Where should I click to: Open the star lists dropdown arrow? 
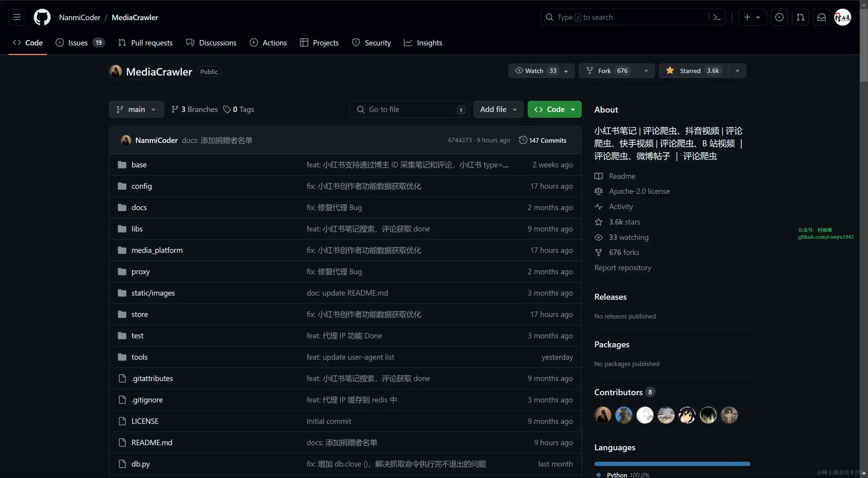pos(737,71)
